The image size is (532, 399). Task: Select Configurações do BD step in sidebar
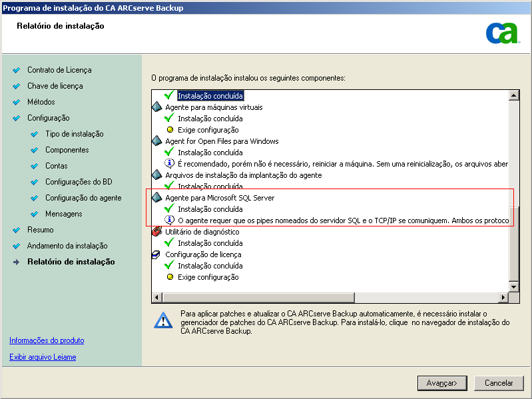coord(79,182)
